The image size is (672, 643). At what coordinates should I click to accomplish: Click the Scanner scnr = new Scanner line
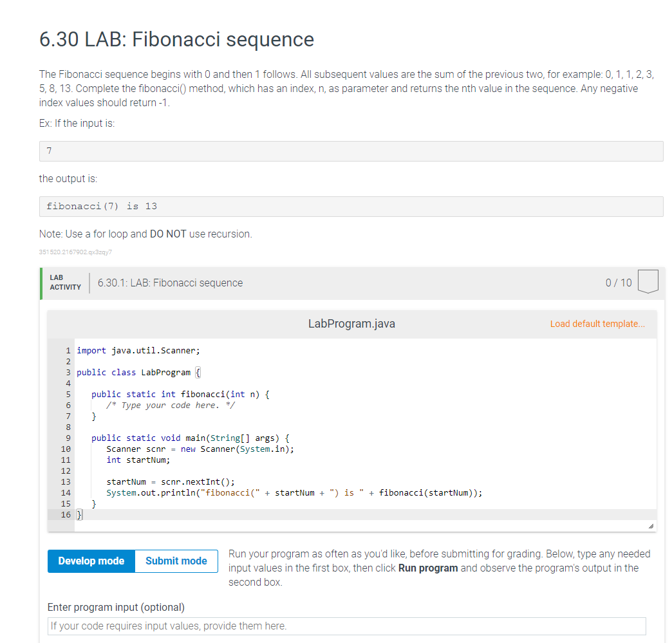click(200, 449)
